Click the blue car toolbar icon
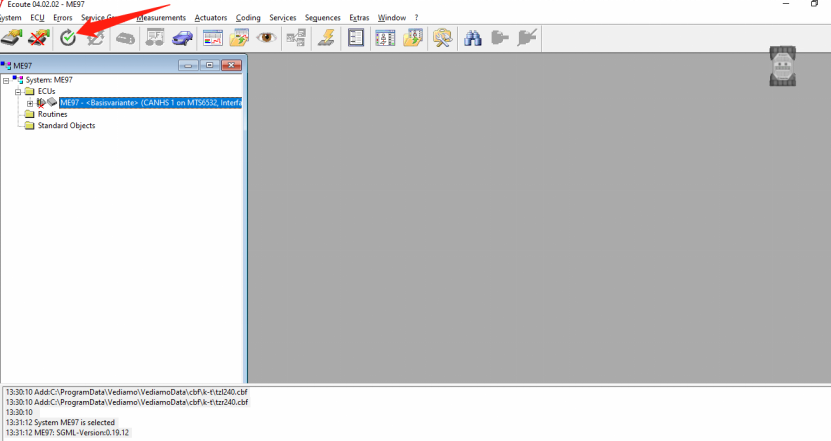Screen dimensions: 831x441 pos(182,38)
